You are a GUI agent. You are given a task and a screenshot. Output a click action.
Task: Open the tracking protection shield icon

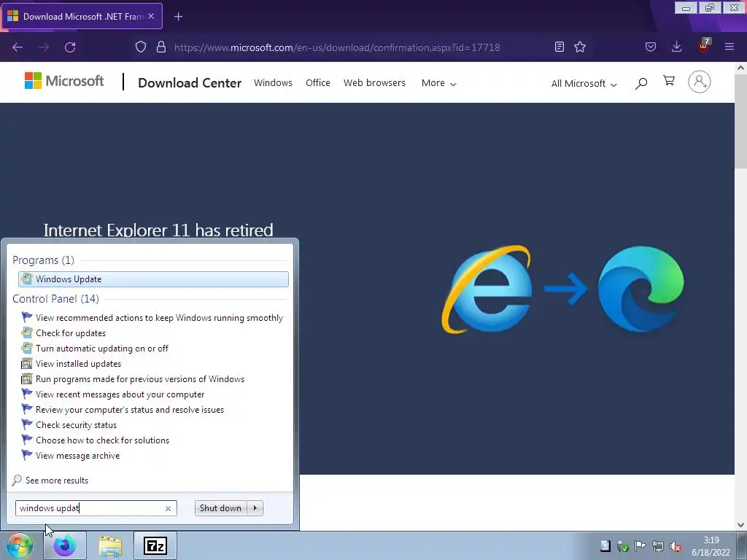[x=141, y=47]
